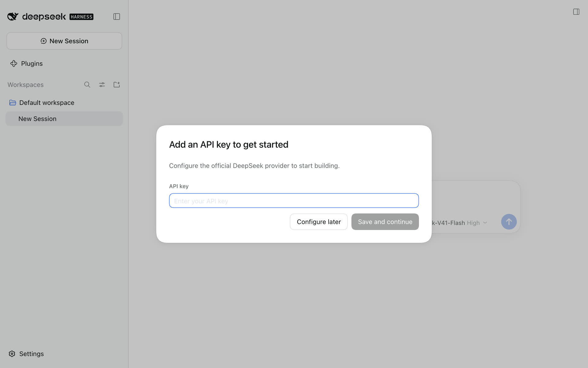588x368 pixels.
Task: Open Settings at sidebar bottom
Action: click(x=26, y=354)
